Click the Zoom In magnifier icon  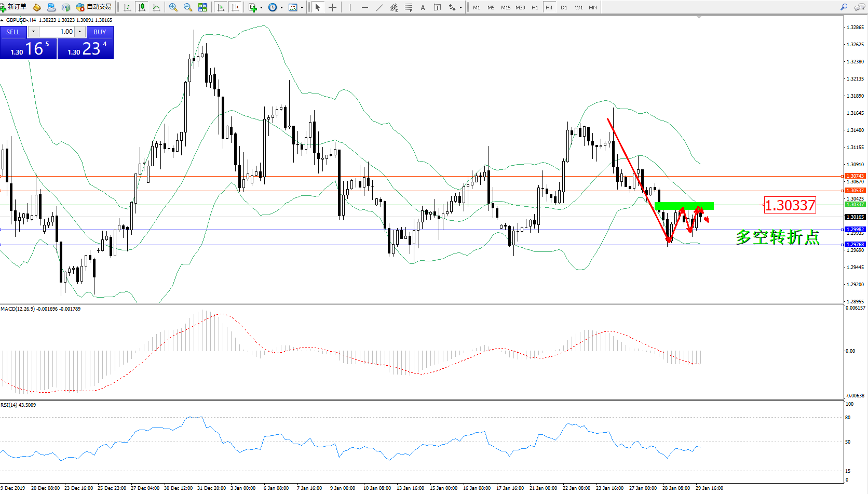pos(173,7)
